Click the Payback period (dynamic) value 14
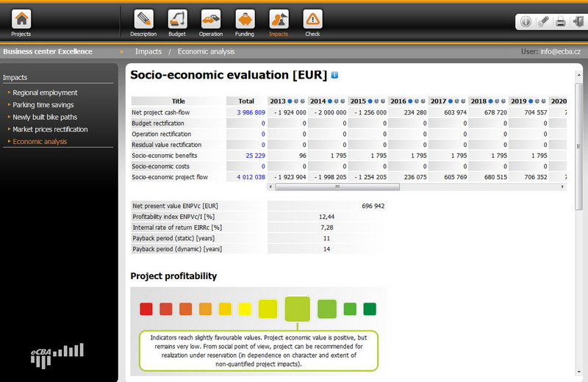The width and height of the screenshot is (588, 382). (326, 249)
